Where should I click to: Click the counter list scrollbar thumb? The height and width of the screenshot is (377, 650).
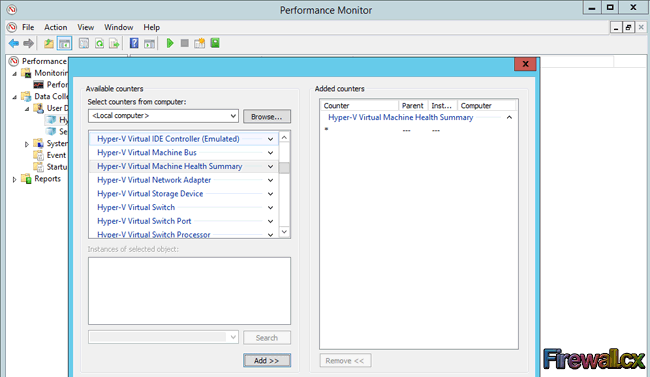tap(284, 168)
